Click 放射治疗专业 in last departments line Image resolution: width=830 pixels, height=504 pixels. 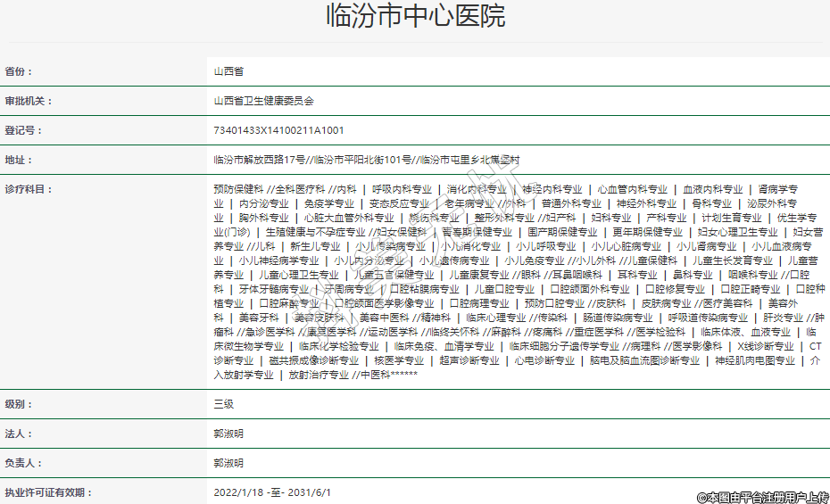tap(318, 376)
